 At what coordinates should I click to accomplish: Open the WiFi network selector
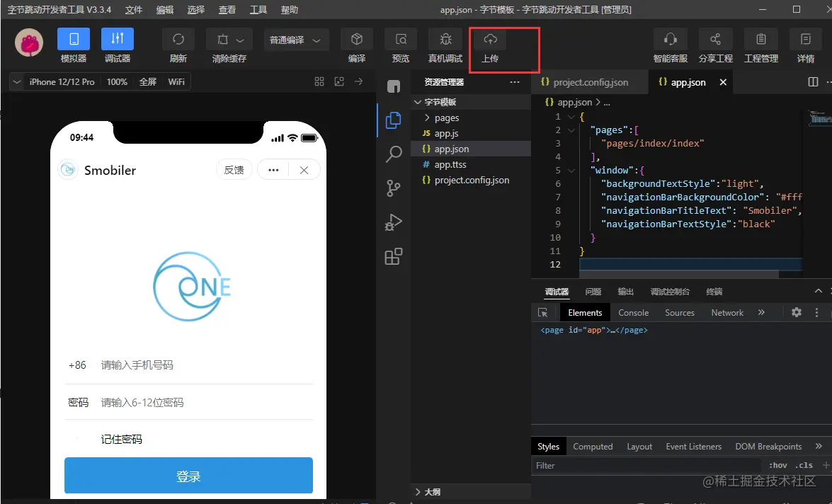click(176, 81)
